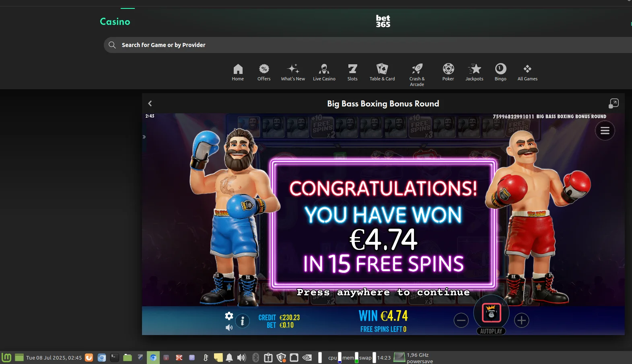Open the Slots category
Screen dimensions: 632x364
coord(352,73)
